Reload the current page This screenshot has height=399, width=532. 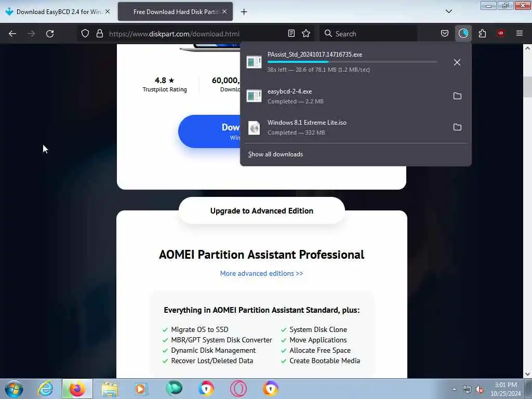pyautogui.click(x=50, y=34)
